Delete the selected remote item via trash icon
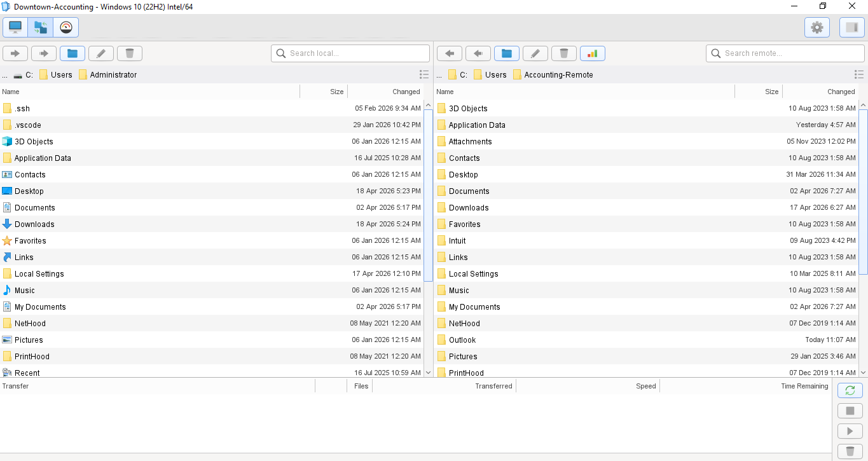This screenshot has height=461, width=868. pyautogui.click(x=564, y=53)
